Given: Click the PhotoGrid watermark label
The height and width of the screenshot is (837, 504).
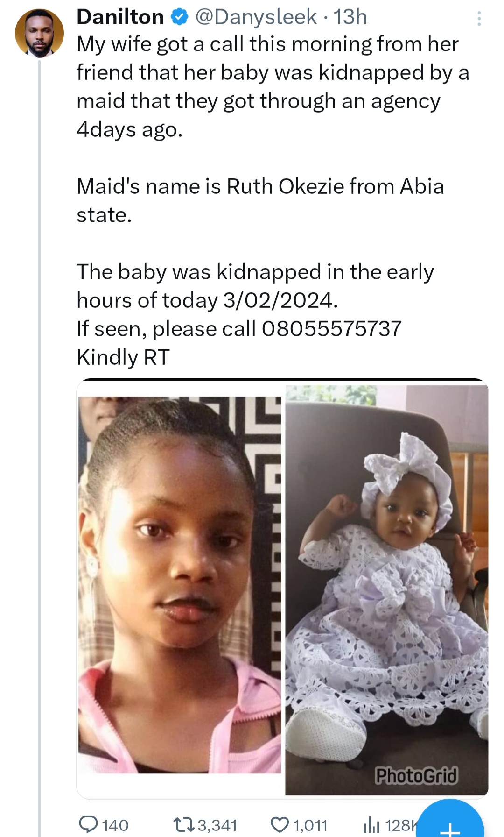Looking at the screenshot, I should click(416, 776).
